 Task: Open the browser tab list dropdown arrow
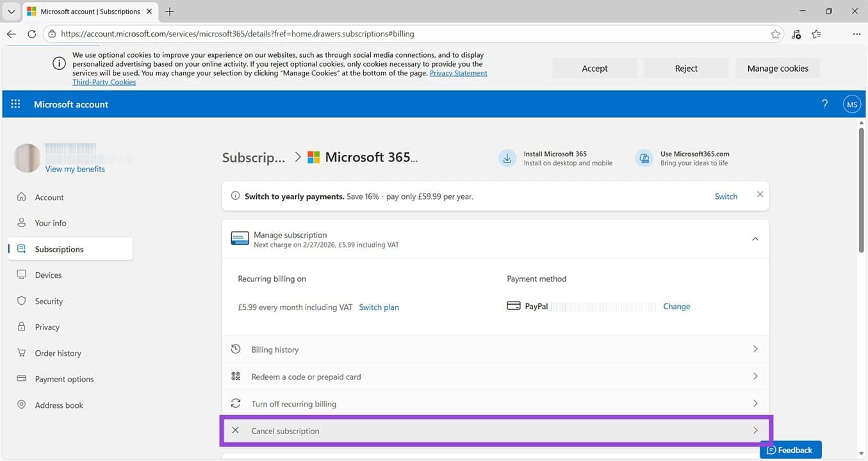pyautogui.click(x=10, y=11)
